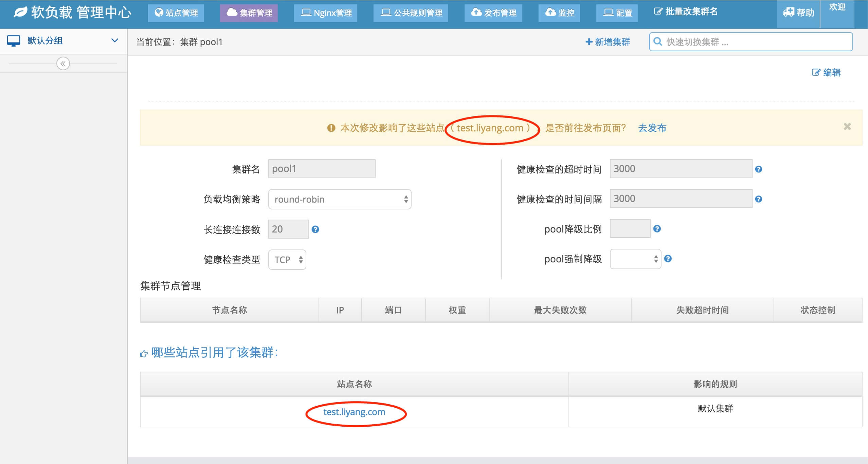Image resolution: width=868 pixels, height=464 pixels.
Task: Click the laptop icon on Nginx管理
Action: 306,13
